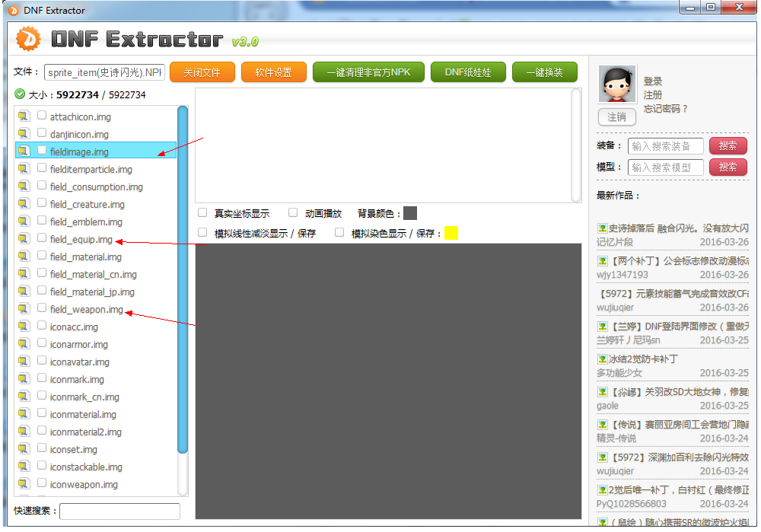Image resolution: width=761 pixels, height=532 pixels.
Task: Enable 模拟染色显示 checkbox
Action: [339, 233]
